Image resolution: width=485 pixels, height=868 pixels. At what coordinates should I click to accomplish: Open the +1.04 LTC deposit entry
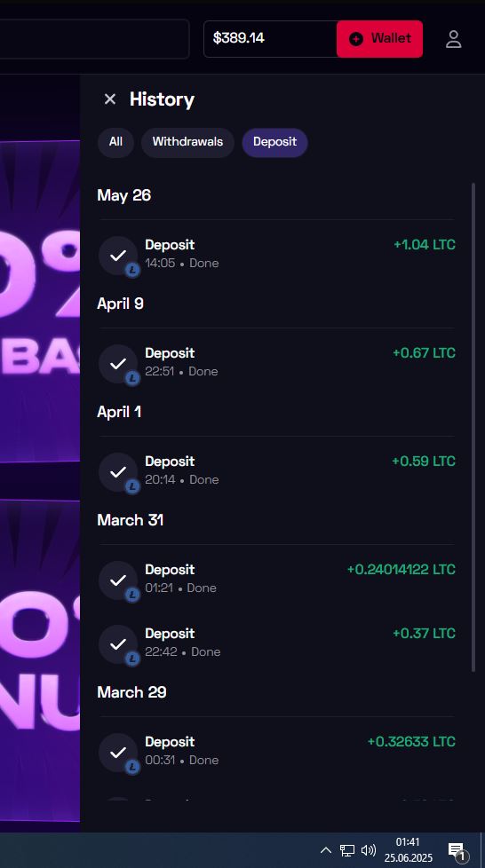(x=276, y=254)
